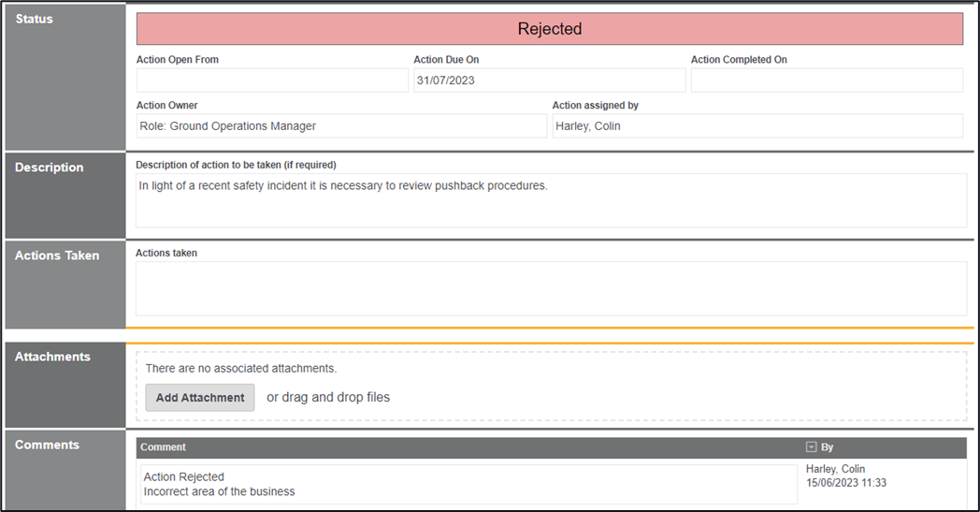Screen dimensions: 980x512
Task: Click the description of action text box
Action: (551, 200)
